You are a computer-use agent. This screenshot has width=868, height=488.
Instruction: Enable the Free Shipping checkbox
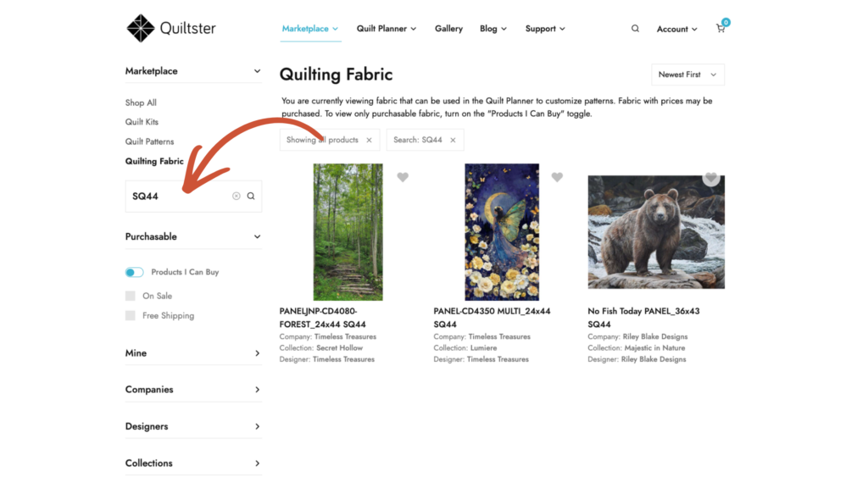[x=131, y=315]
